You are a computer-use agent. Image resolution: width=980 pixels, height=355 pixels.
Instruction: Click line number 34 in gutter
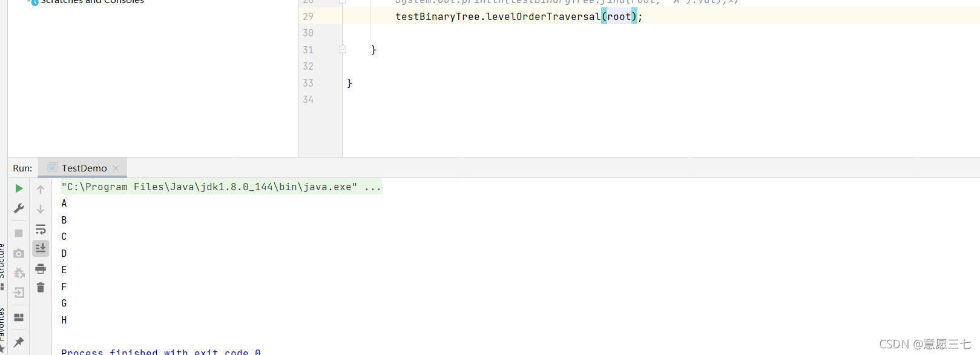308,99
